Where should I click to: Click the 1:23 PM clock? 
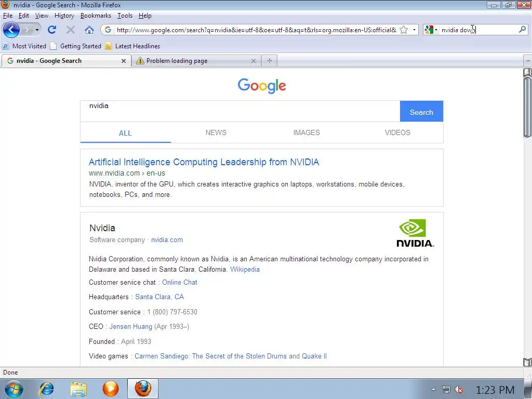495,390
